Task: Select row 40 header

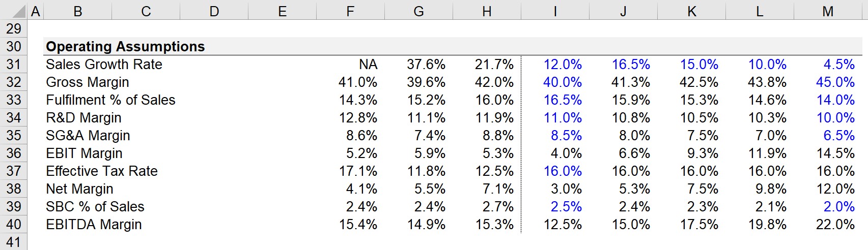Action: 14,225
